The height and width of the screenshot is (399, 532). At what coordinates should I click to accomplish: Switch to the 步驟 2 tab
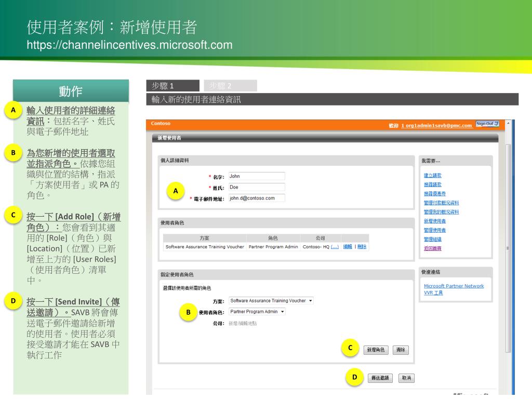coord(230,86)
